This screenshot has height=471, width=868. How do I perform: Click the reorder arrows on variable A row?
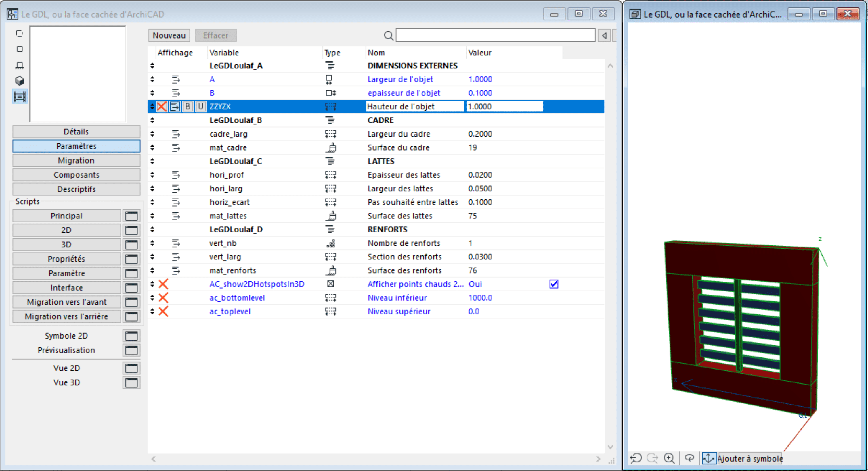click(x=152, y=79)
